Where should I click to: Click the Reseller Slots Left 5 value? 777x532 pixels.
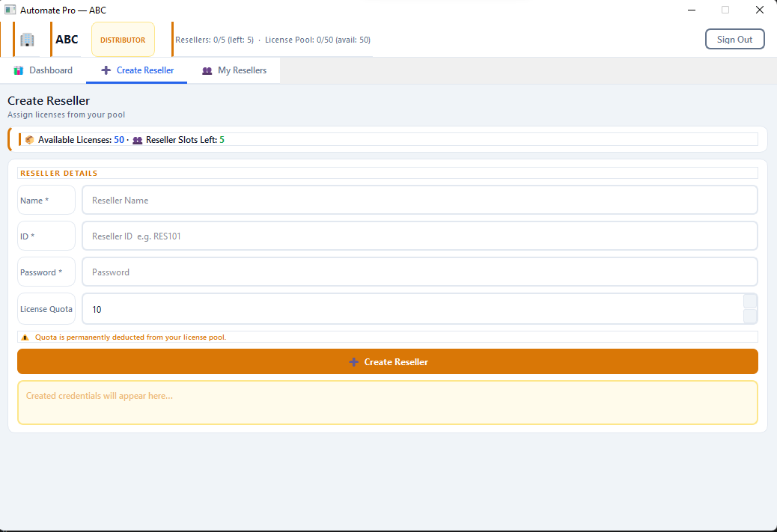[222, 140]
